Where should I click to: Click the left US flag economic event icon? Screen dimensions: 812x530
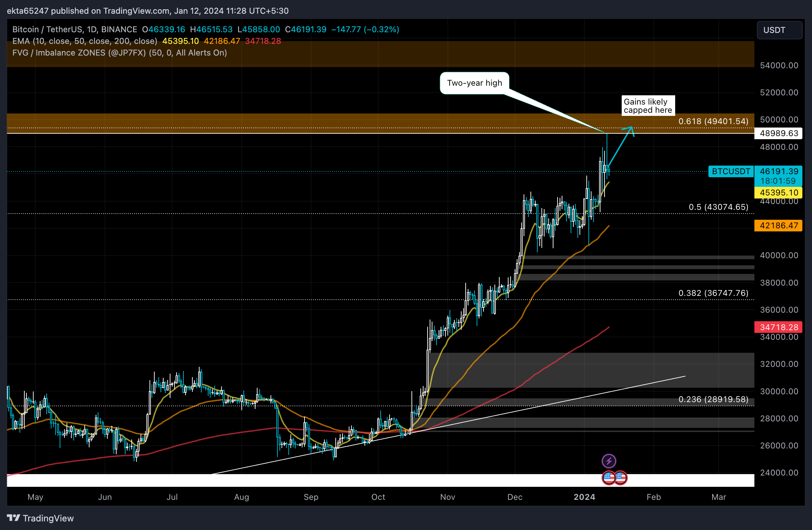pyautogui.click(x=609, y=478)
